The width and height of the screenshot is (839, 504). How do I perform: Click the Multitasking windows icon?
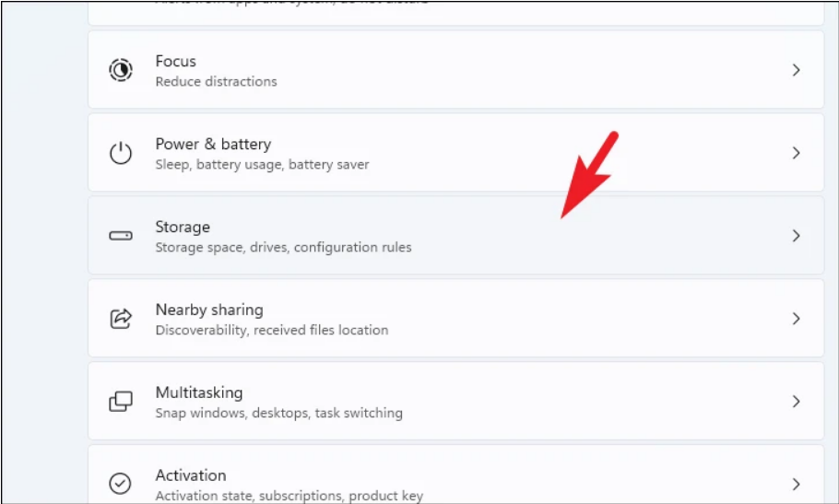coord(121,402)
